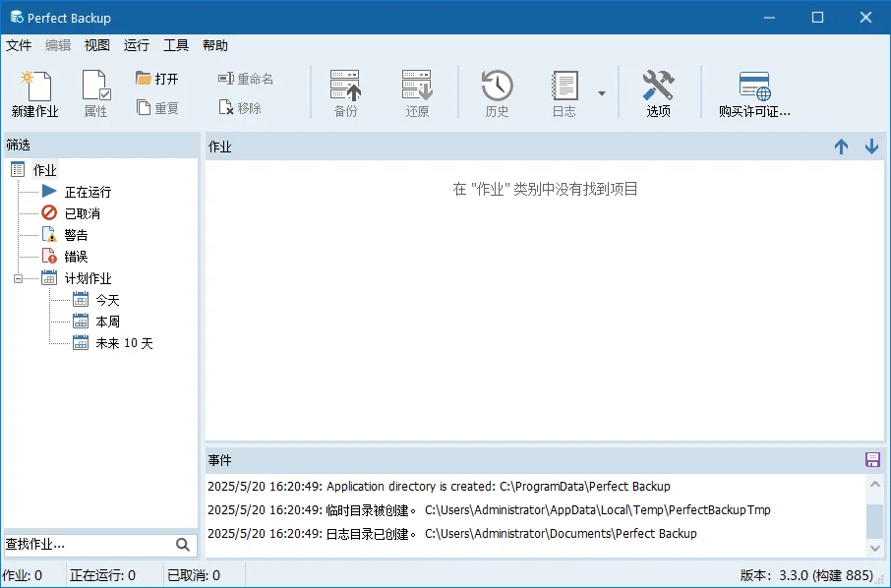Click 购买许可证 (Buy License) button

[754, 94]
